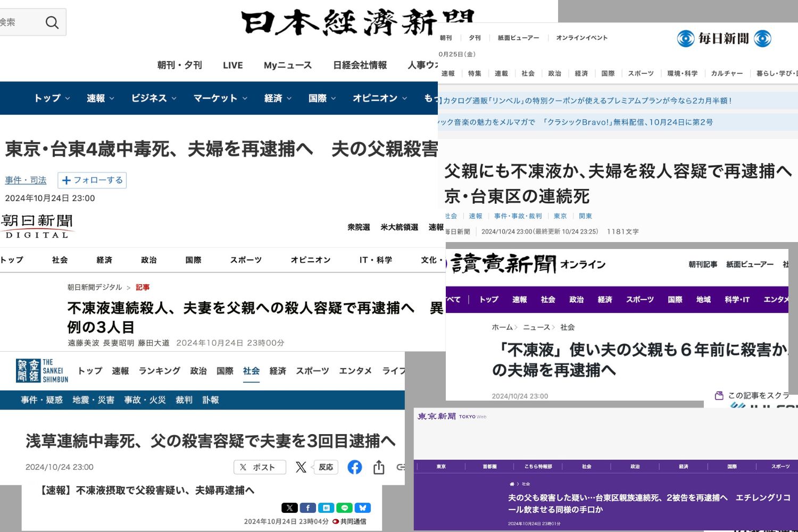Click Asahi 米大統領選 link
The width and height of the screenshot is (798, 532).
(x=399, y=227)
